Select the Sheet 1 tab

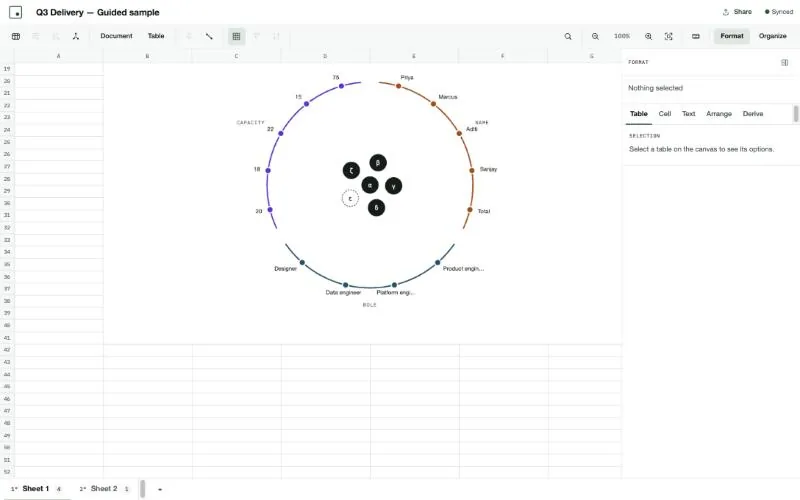click(x=36, y=489)
